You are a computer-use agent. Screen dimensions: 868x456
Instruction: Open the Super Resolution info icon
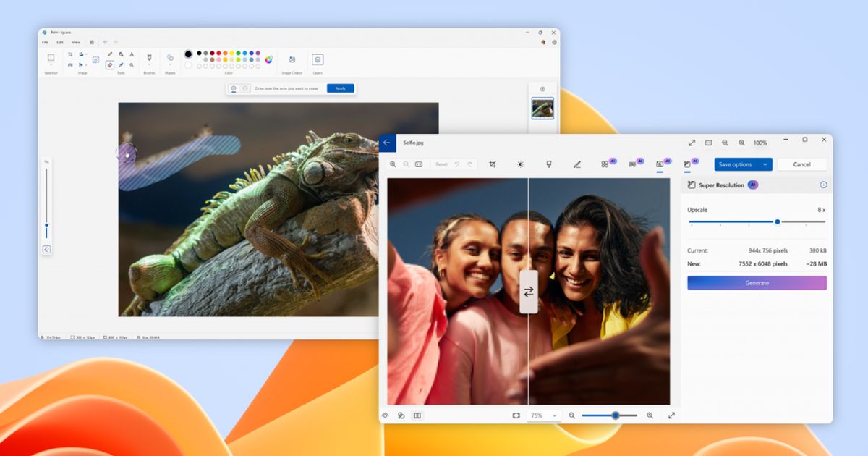coord(823,185)
